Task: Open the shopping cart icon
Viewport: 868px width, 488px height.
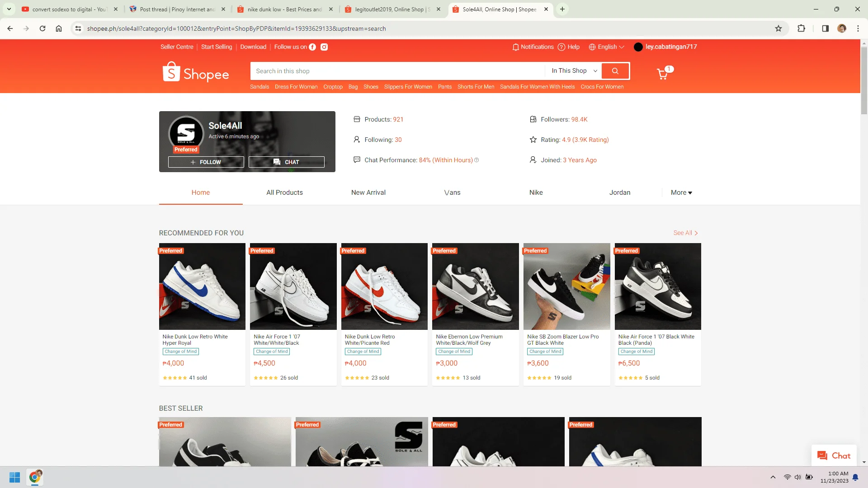Action: pyautogui.click(x=663, y=73)
